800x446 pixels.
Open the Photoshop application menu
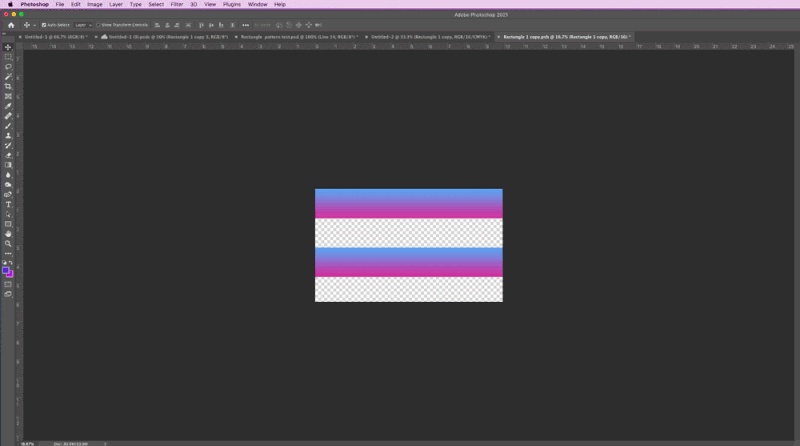35,4
